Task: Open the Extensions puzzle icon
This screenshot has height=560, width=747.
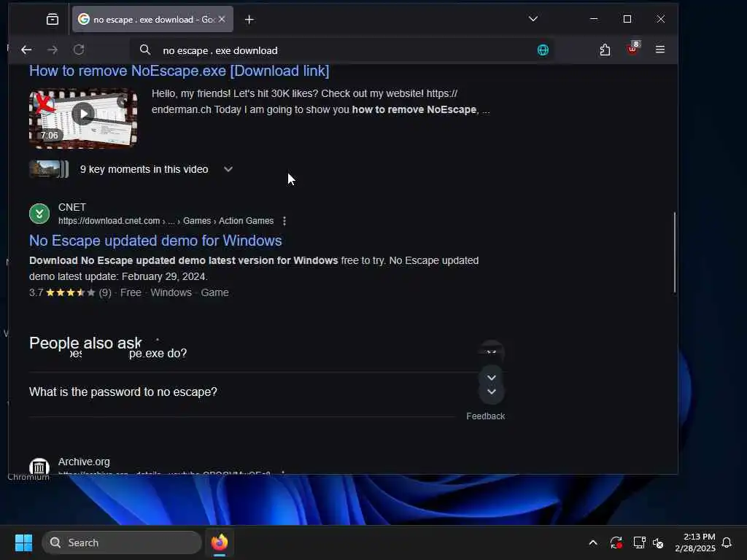Action: pyautogui.click(x=605, y=50)
